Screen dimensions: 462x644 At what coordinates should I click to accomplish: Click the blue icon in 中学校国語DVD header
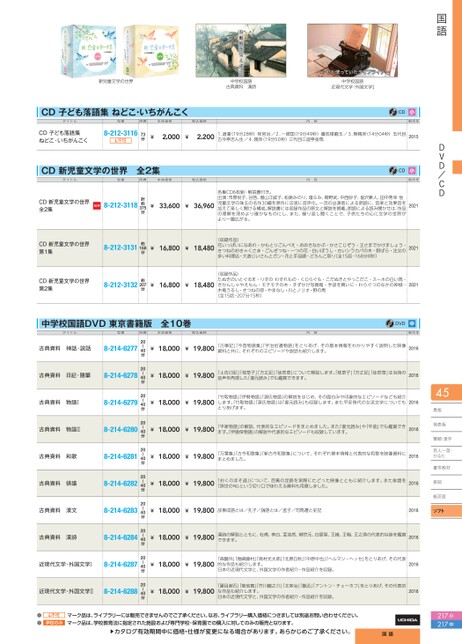(x=412, y=323)
